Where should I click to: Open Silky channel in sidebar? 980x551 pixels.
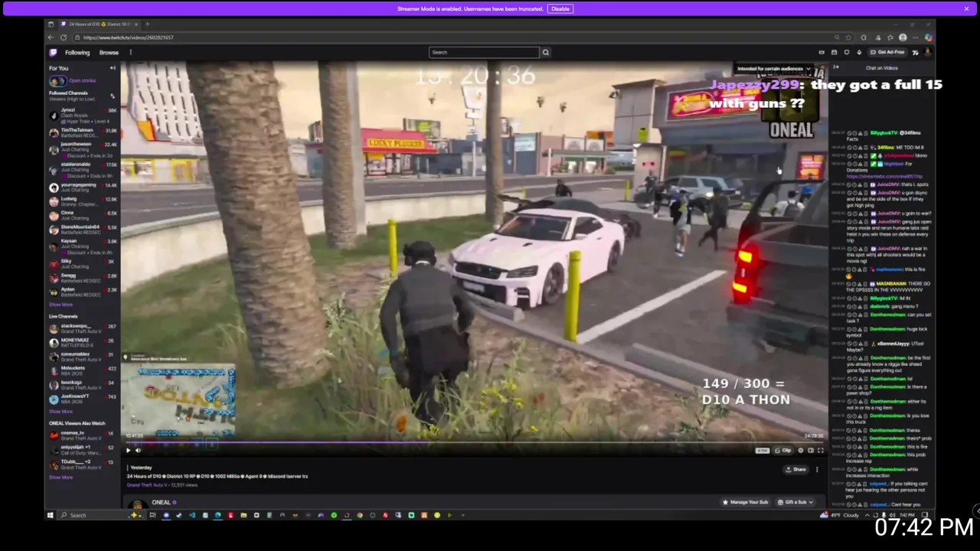[83, 263]
